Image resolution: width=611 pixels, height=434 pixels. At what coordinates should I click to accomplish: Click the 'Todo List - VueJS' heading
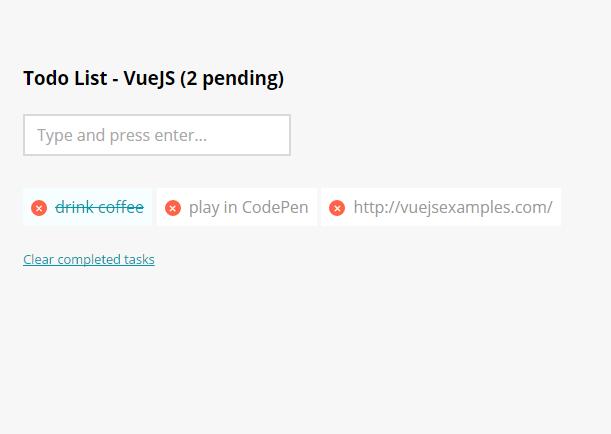point(100,78)
